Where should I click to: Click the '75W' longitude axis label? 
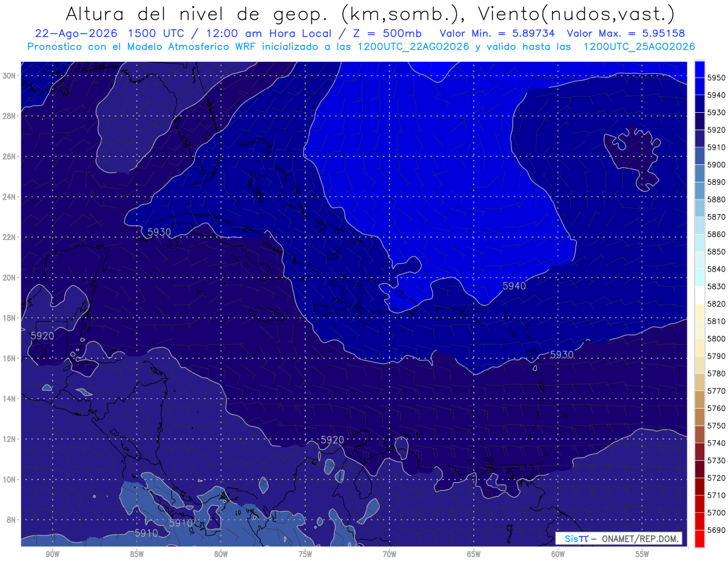tap(305, 554)
